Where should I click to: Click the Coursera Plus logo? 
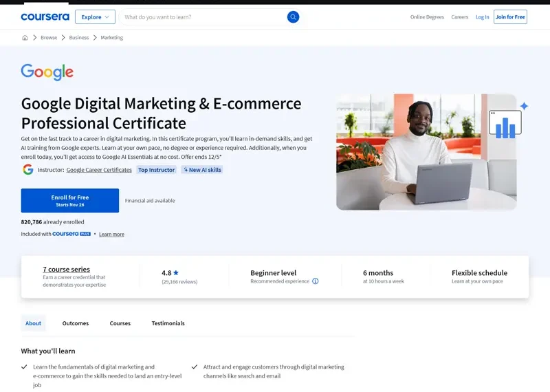click(x=71, y=234)
